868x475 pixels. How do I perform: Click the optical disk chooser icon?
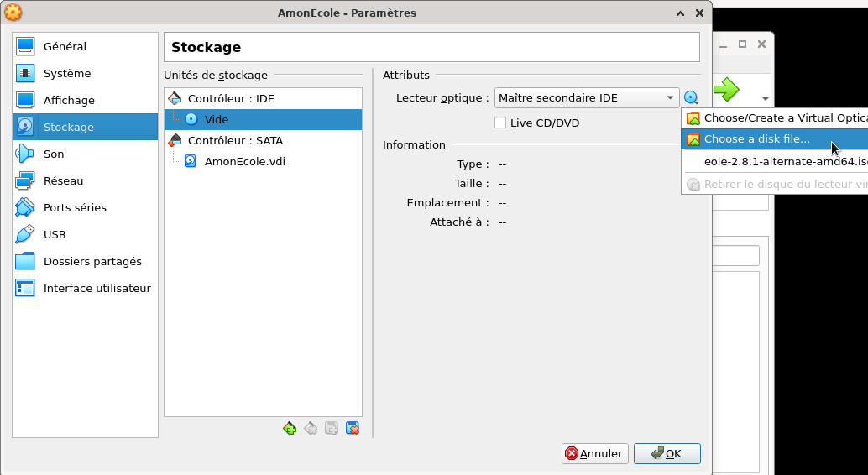click(692, 98)
